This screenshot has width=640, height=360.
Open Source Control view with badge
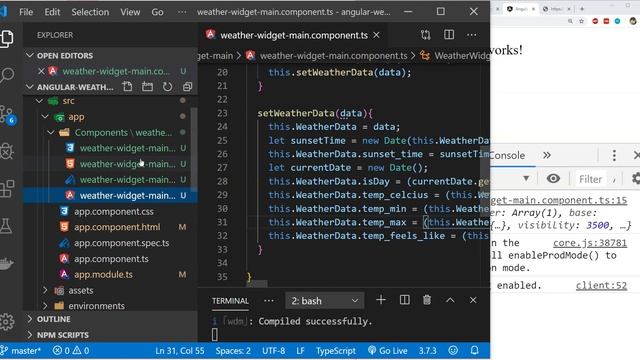pyautogui.click(x=7, y=115)
